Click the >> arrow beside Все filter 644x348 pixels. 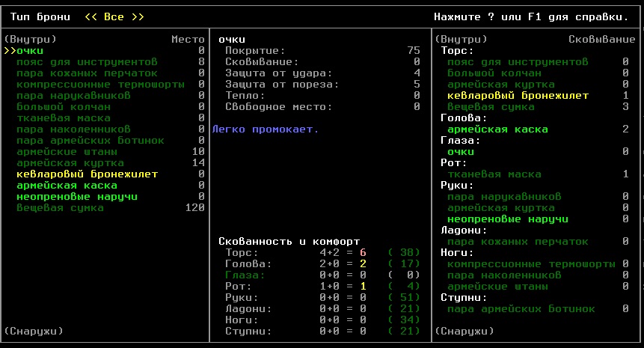(138, 17)
